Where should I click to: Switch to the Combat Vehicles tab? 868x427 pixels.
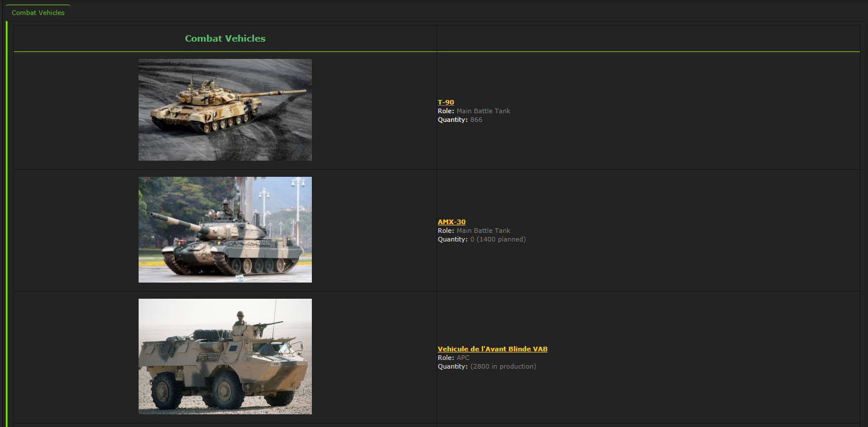click(38, 13)
